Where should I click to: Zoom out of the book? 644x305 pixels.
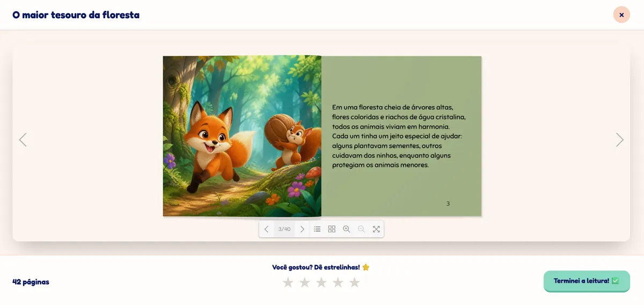[x=361, y=229]
